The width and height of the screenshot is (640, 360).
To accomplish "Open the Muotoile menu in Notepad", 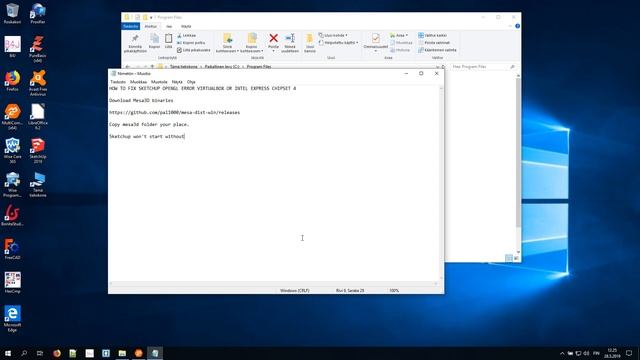I will [x=159, y=82].
